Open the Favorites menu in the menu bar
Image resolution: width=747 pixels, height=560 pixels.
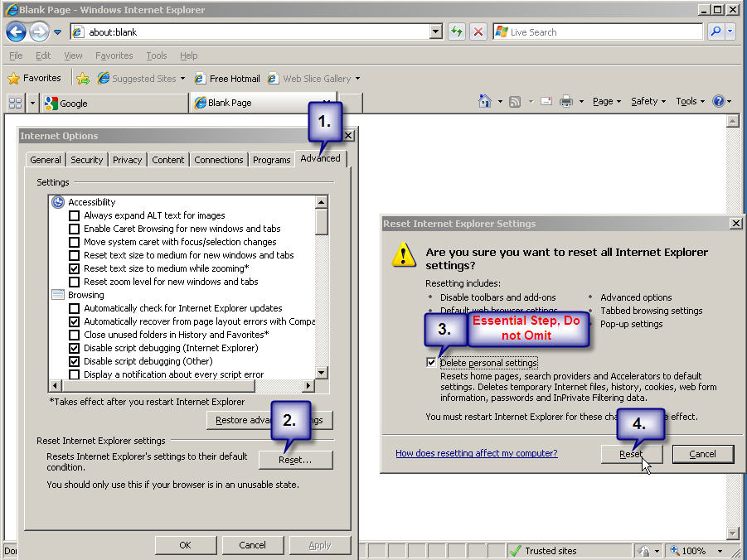tap(114, 56)
